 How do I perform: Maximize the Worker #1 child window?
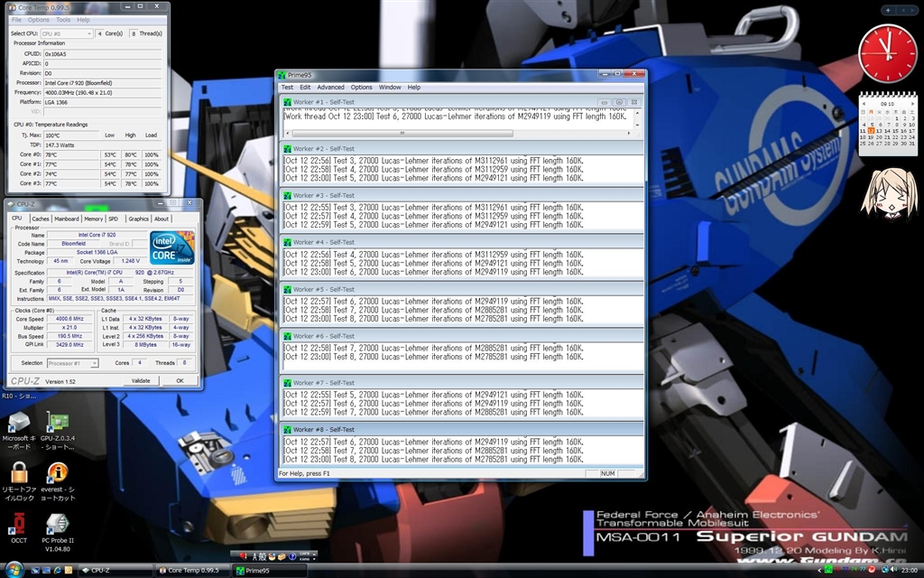click(619, 102)
